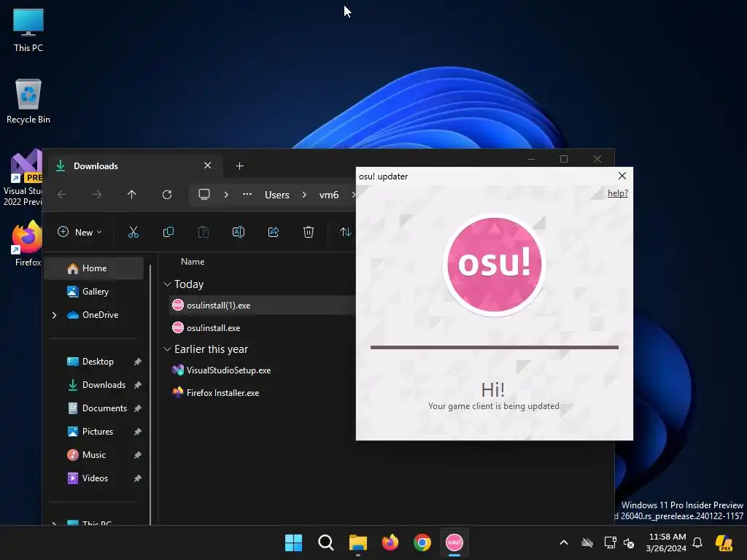Open Gallery in the navigation pane
Viewport: 747px width, 560px height.
click(x=94, y=292)
